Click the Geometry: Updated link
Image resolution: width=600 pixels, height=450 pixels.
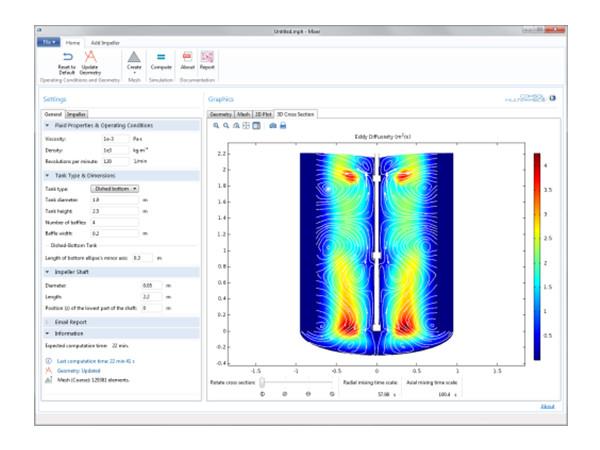click(x=78, y=370)
